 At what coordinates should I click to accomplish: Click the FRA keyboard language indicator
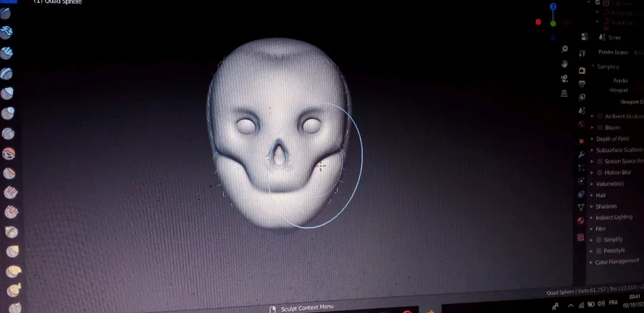(613, 302)
